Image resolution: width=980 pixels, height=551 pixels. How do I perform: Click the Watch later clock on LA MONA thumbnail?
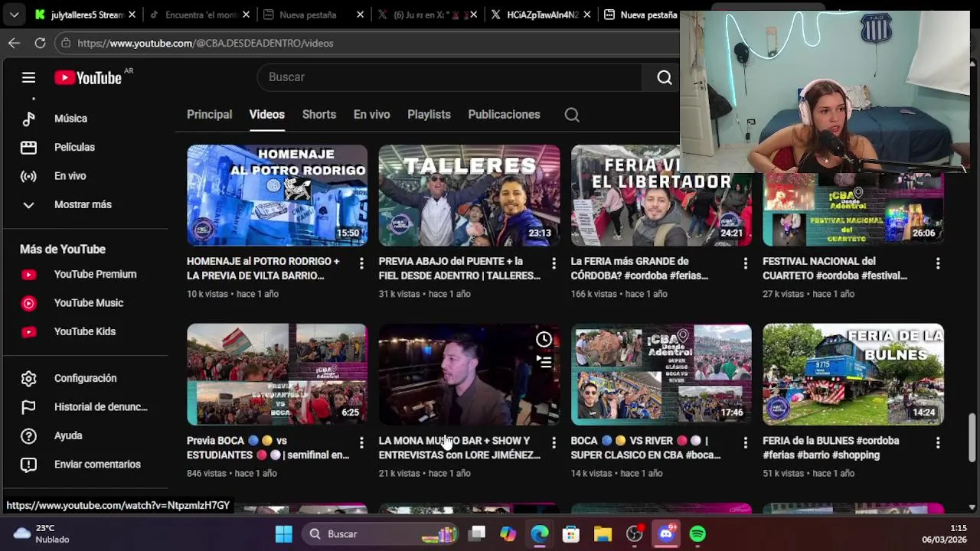544,339
